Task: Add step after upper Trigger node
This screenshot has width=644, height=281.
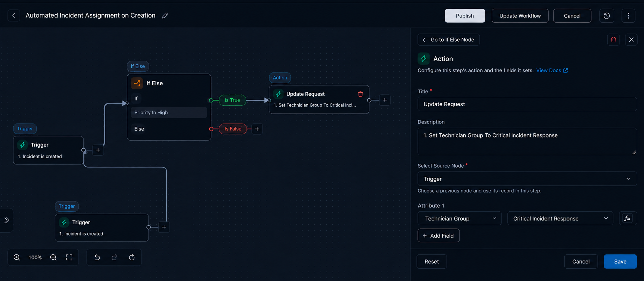Action: (98, 150)
